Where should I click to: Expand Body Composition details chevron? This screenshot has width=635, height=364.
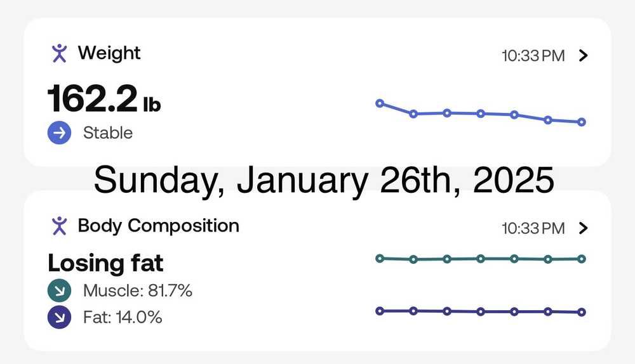[584, 228]
